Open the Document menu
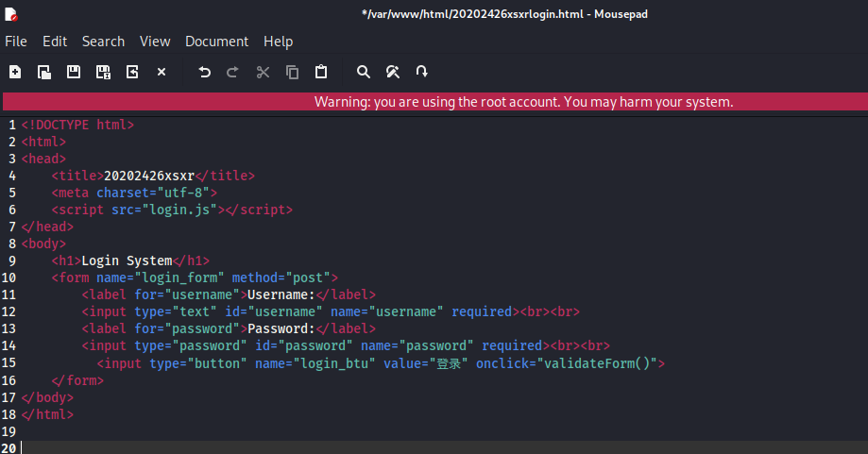This screenshot has height=454, width=868. [x=217, y=42]
